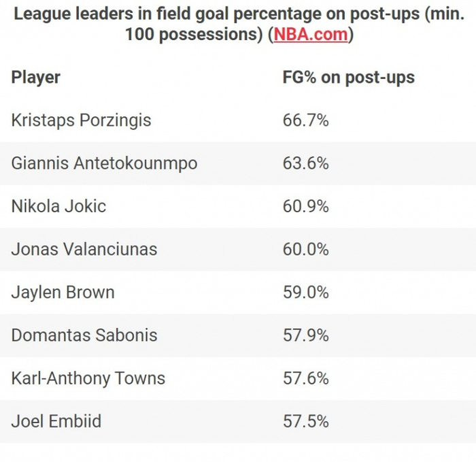Click the League leaders table title

(238, 15)
